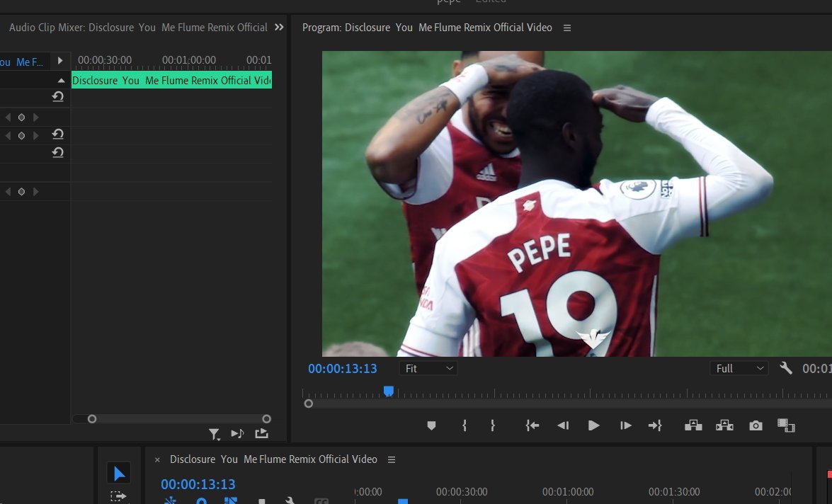Step back one frame
Screen dimensions: 832x504
coord(563,425)
